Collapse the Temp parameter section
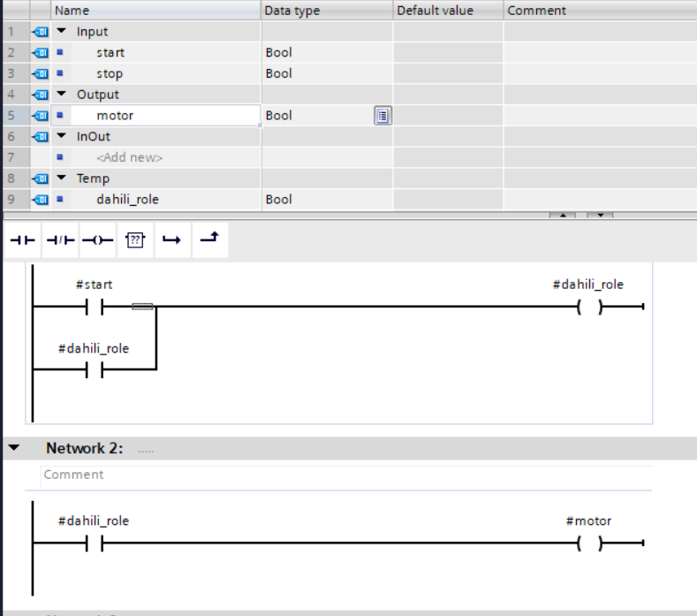Screen dimensions: 697x616 point(61,178)
